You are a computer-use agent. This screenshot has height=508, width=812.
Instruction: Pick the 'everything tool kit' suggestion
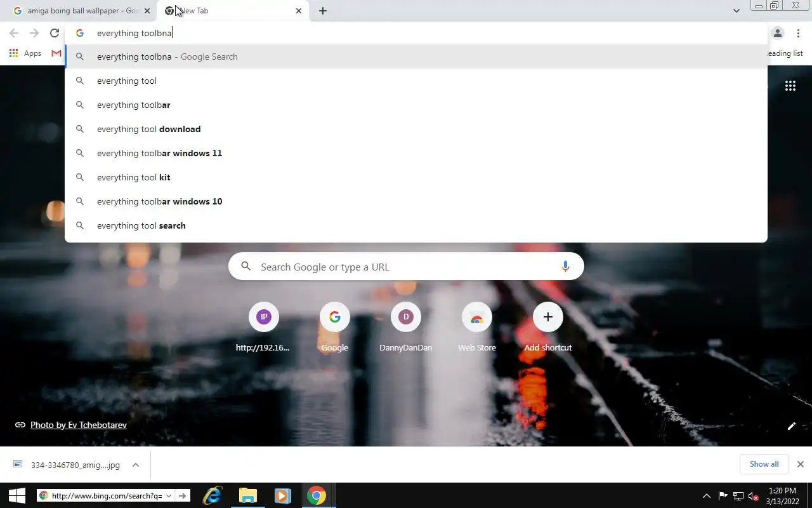pyautogui.click(x=416, y=177)
